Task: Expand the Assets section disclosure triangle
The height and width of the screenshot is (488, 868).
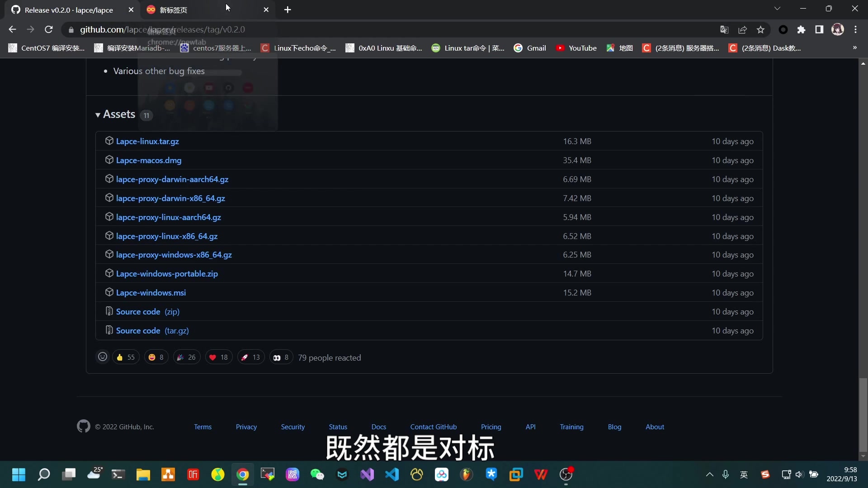Action: (97, 114)
